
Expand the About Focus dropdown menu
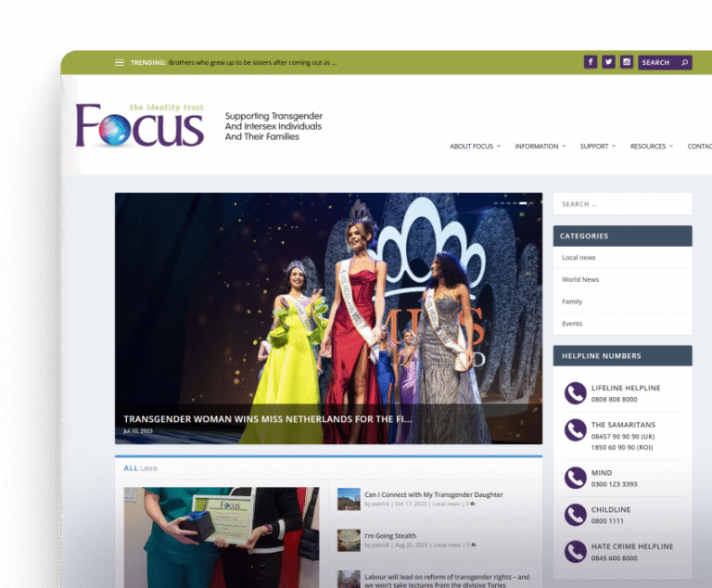coord(475,147)
